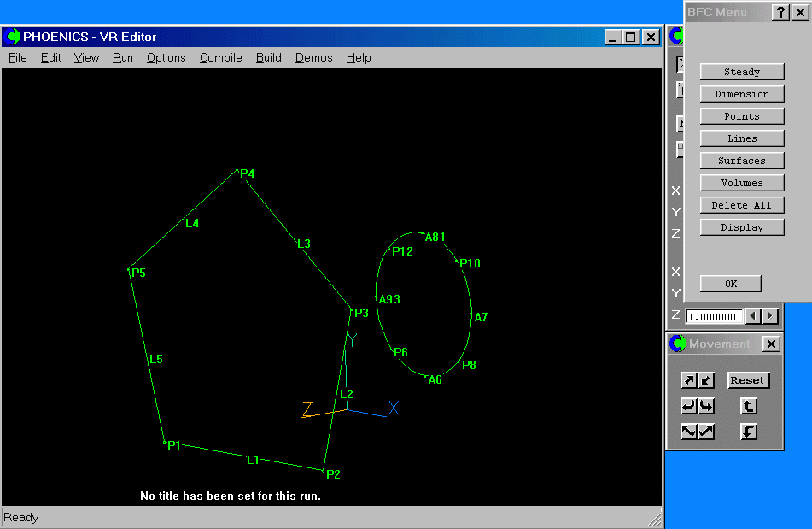The image size is (812, 529).
Task: Click the Surfaces button
Action: pyautogui.click(x=741, y=160)
